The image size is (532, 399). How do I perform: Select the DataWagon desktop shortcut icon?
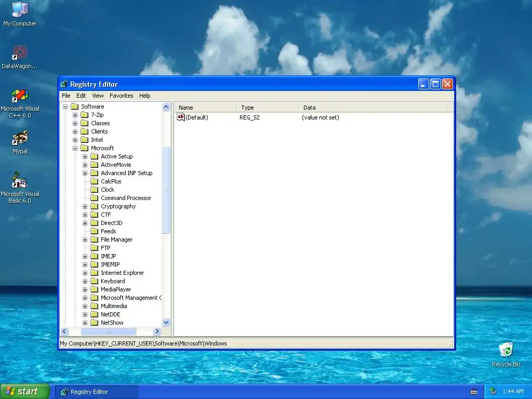click(20, 52)
